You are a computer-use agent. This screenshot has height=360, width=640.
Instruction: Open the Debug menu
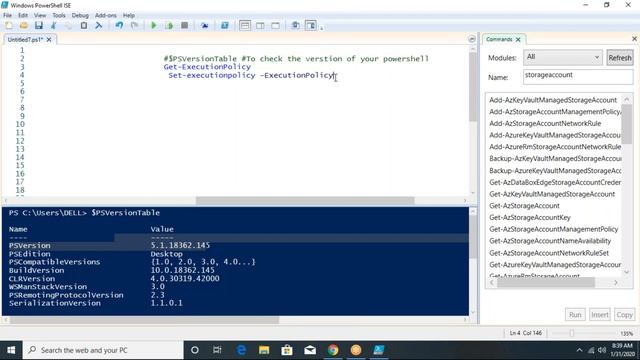(80, 16)
